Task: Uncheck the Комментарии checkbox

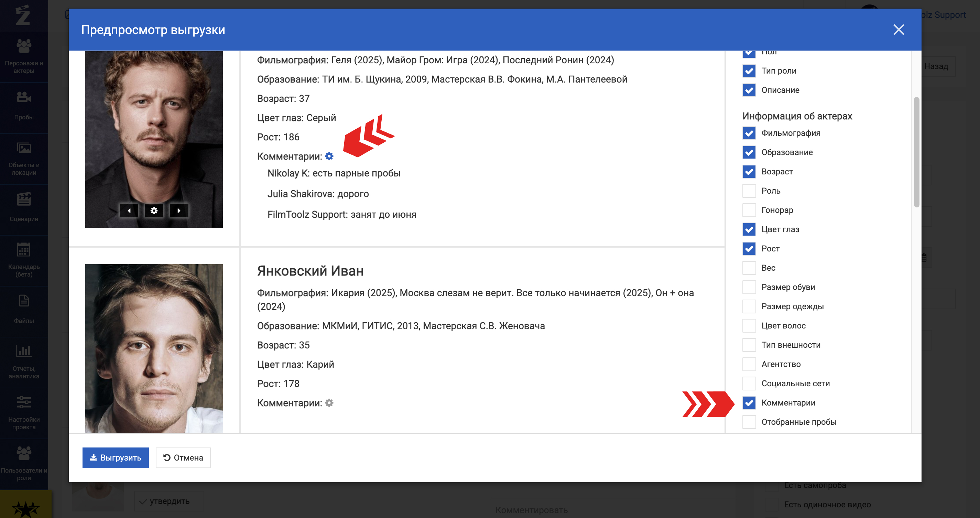Action: pyautogui.click(x=749, y=403)
